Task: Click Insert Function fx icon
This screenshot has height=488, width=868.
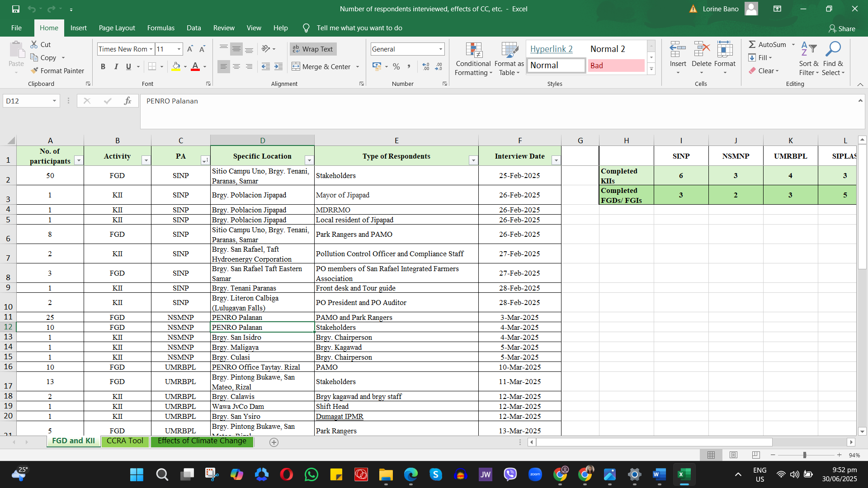Action: (x=128, y=101)
